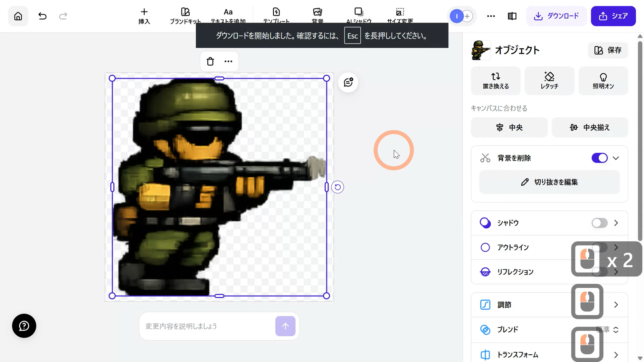Open the object's three-dot options
The height and width of the screenshot is (362, 644).
(228, 61)
